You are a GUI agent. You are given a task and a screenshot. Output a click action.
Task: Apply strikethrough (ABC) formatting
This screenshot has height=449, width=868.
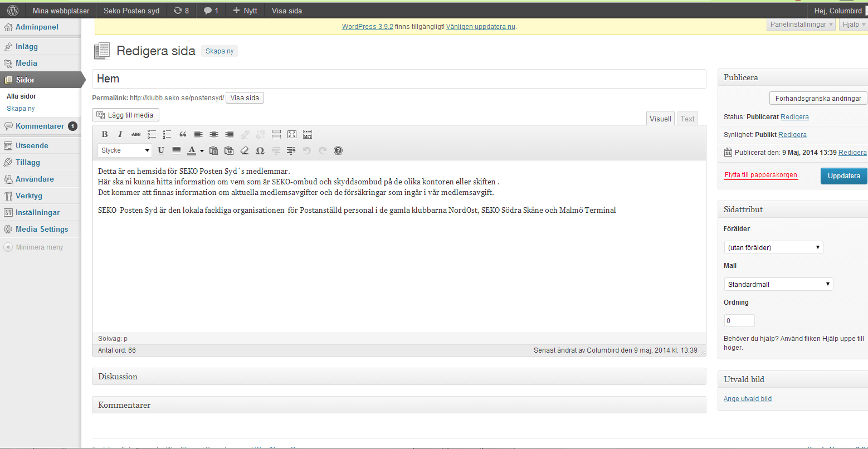point(136,134)
